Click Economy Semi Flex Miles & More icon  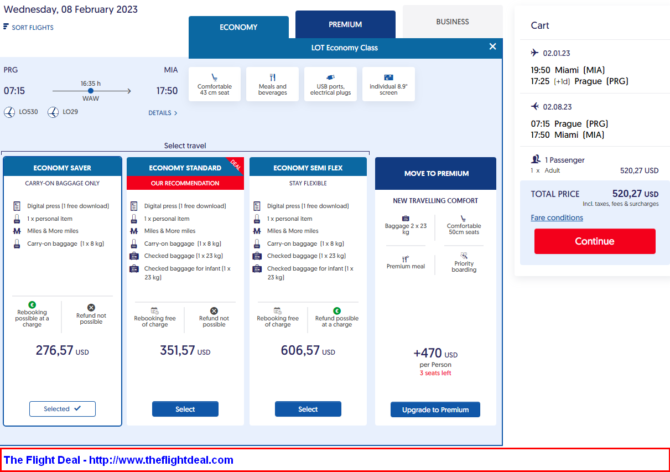click(x=257, y=231)
